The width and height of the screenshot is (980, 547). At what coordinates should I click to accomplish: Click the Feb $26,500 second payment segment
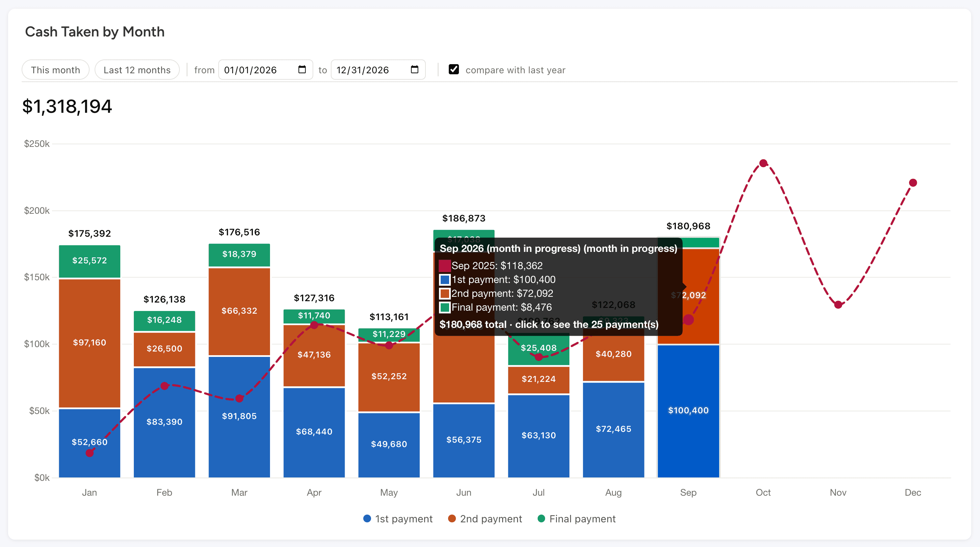pos(164,349)
